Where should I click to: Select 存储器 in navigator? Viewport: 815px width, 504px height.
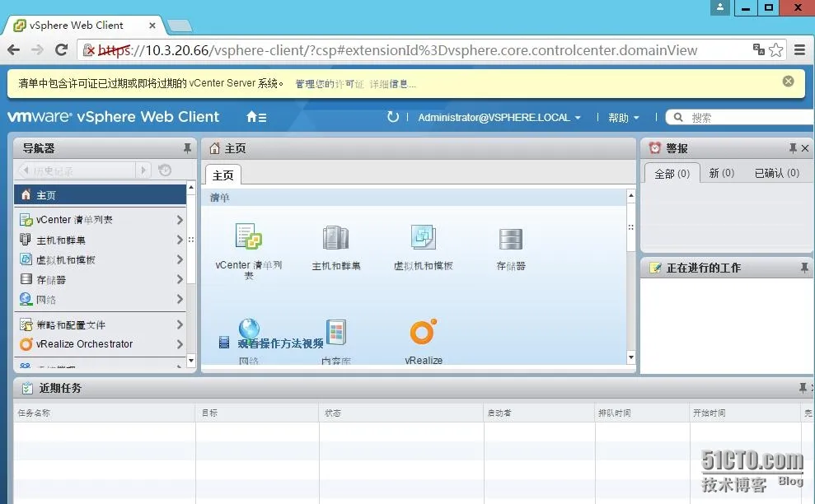[x=100, y=279]
